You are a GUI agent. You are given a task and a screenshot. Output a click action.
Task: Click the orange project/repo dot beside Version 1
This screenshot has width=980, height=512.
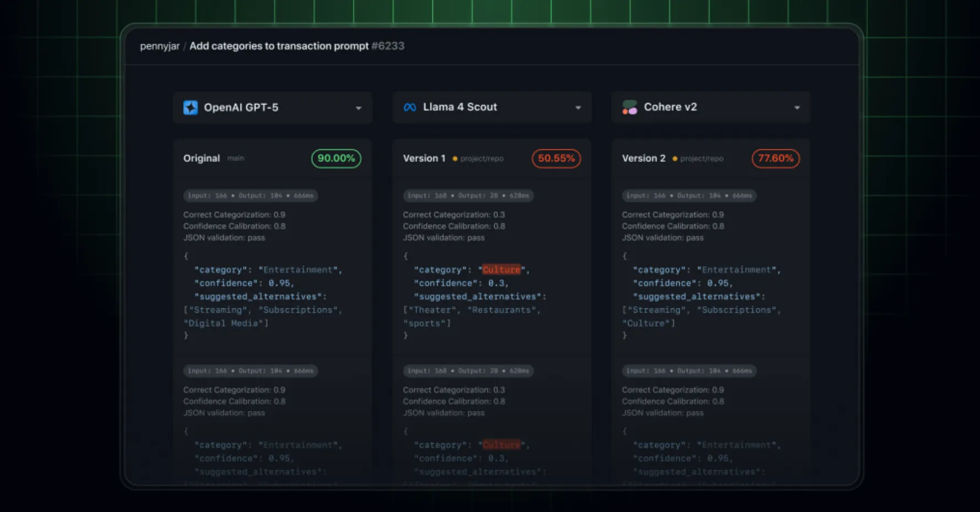pos(455,159)
